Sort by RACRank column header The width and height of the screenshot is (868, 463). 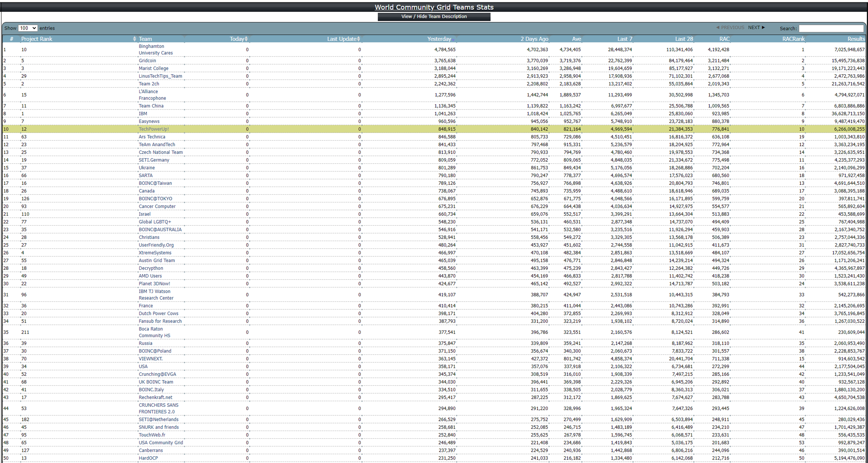coord(793,39)
